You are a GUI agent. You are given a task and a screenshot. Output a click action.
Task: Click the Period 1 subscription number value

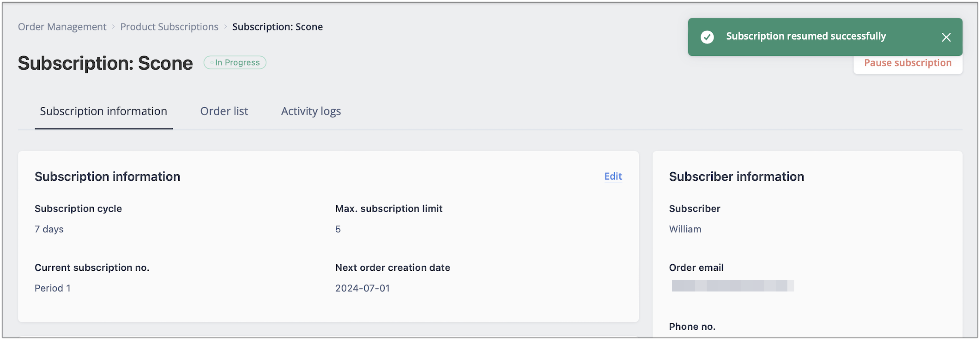click(x=52, y=288)
